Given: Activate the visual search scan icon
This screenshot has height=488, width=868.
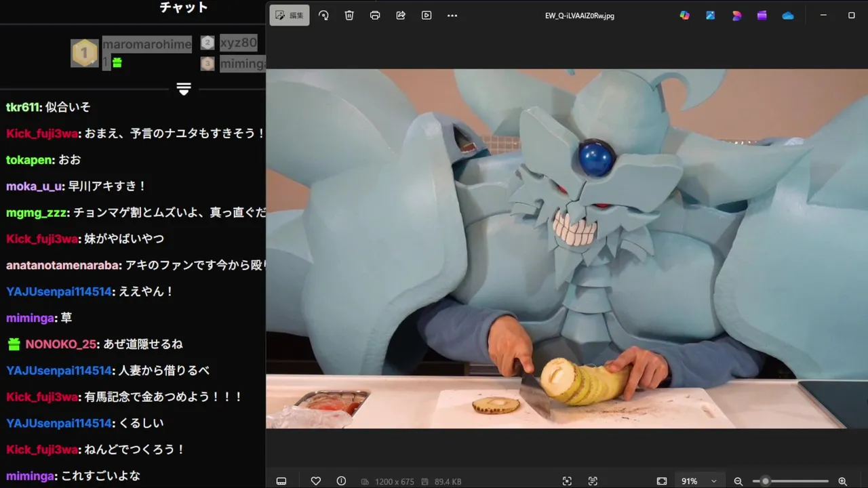Looking at the screenshot, I should (x=567, y=481).
